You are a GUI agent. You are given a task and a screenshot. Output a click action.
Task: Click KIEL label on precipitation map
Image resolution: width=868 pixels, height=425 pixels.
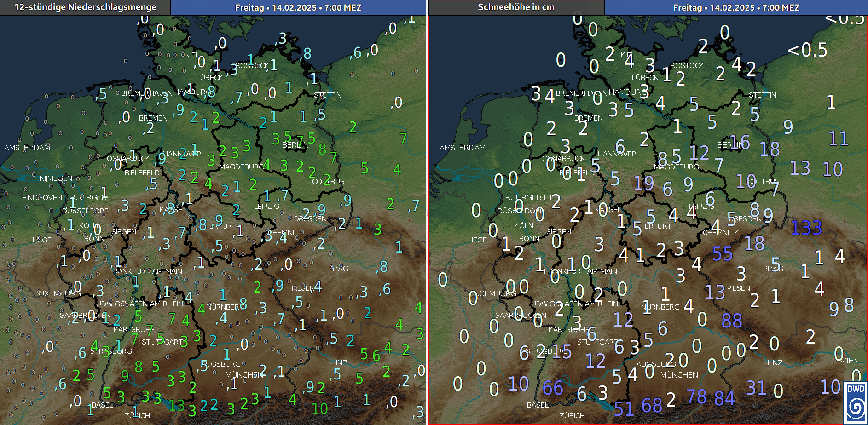click(192, 55)
